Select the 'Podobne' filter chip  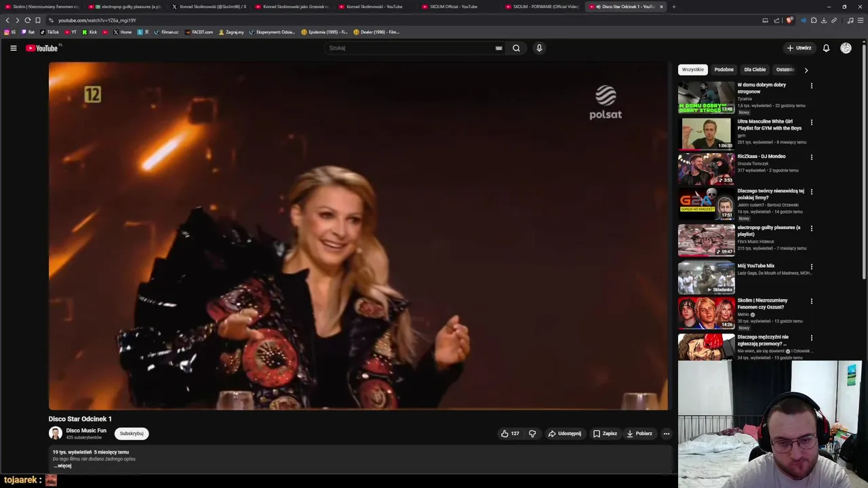pyautogui.click(x=724, y=70)
